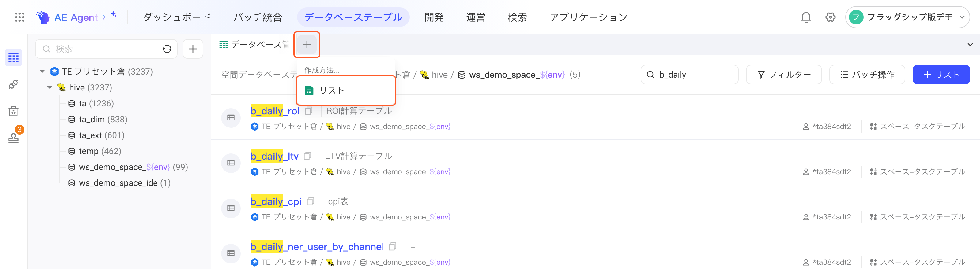The image size is (980, 269).
Task: Open the plug connection sidebar icon
Action: [13, 84]
